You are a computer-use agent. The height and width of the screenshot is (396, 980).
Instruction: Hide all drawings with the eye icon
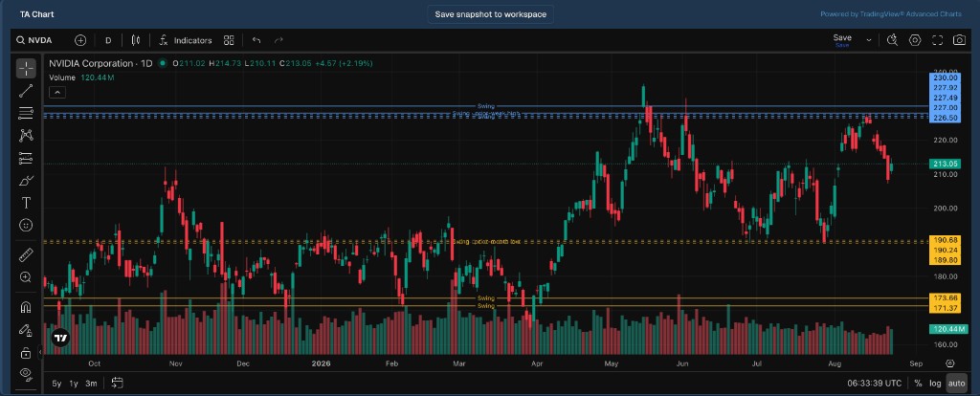pyautogui.click(x=26, y=373)
